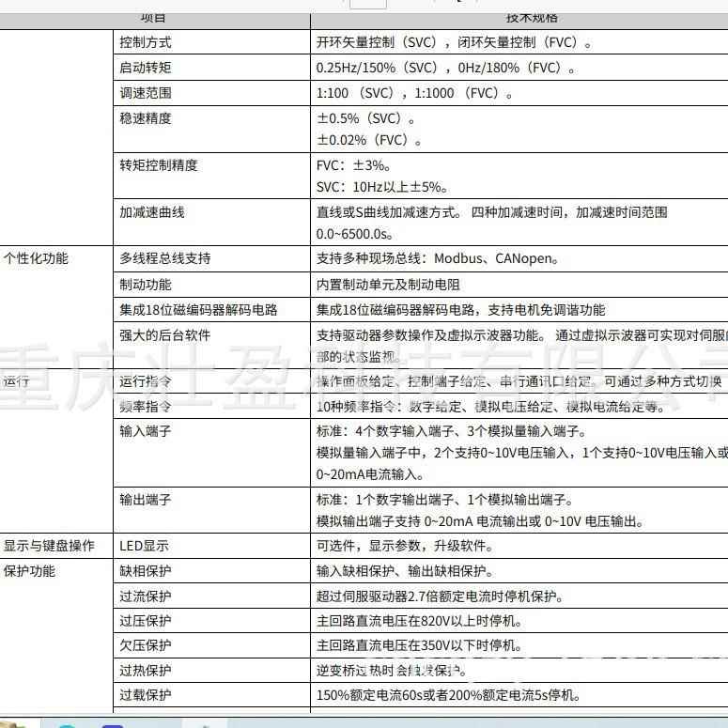Viewport: 728px width, 728px height.
Task: Select the '显示与键盘操作' category cell
Action: click(x=56, y=546)
